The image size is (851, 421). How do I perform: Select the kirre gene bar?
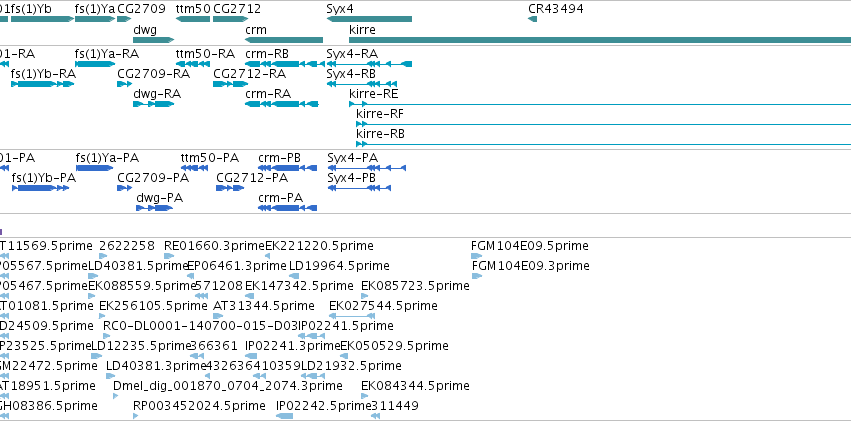point(600,40)
